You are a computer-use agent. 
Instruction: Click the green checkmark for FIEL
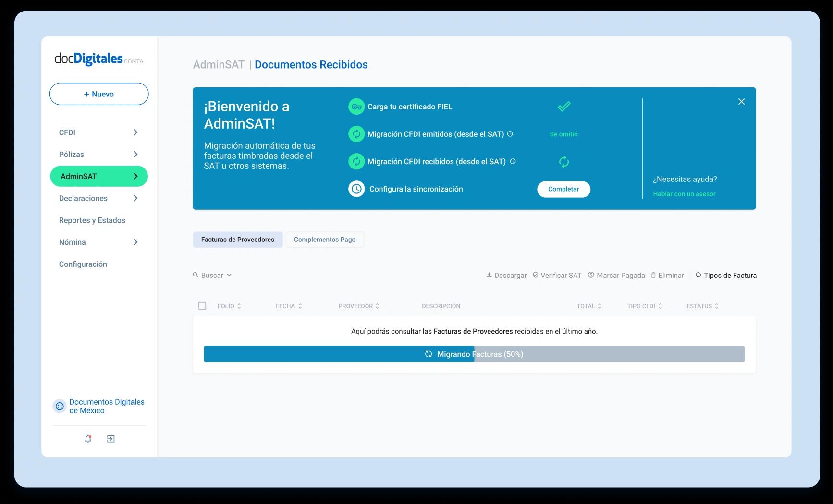(x=564, y=107)
